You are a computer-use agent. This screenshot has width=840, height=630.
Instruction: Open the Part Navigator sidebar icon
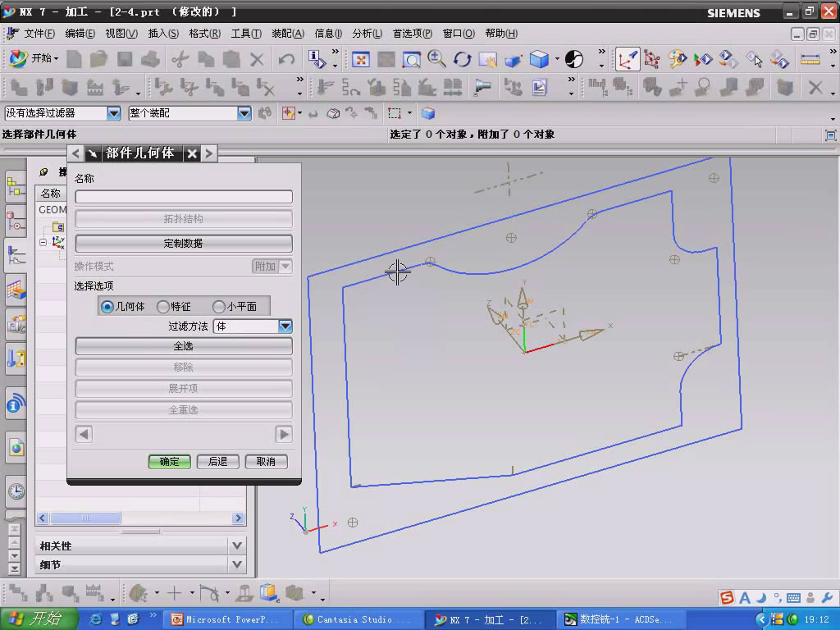click(16, 221)
